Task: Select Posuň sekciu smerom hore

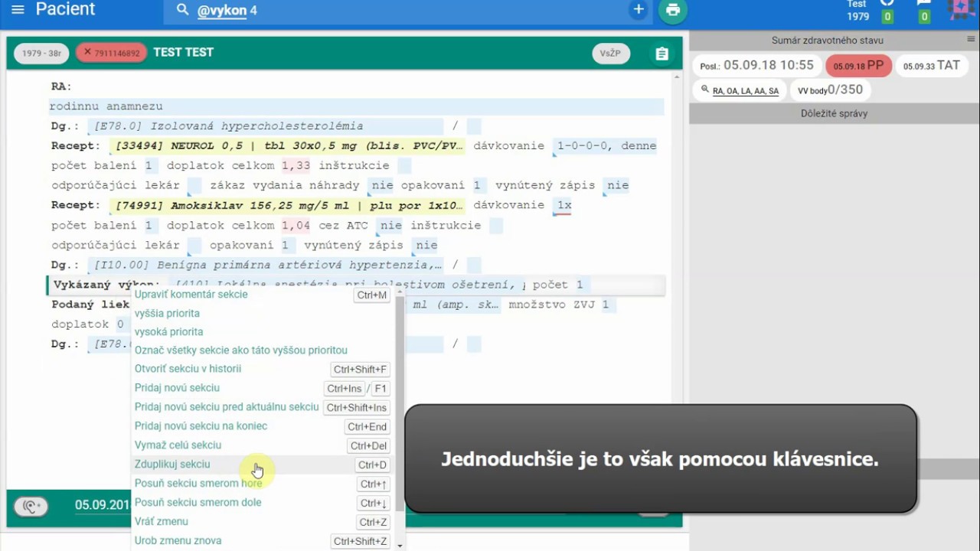Action: [x=263, y=484]
